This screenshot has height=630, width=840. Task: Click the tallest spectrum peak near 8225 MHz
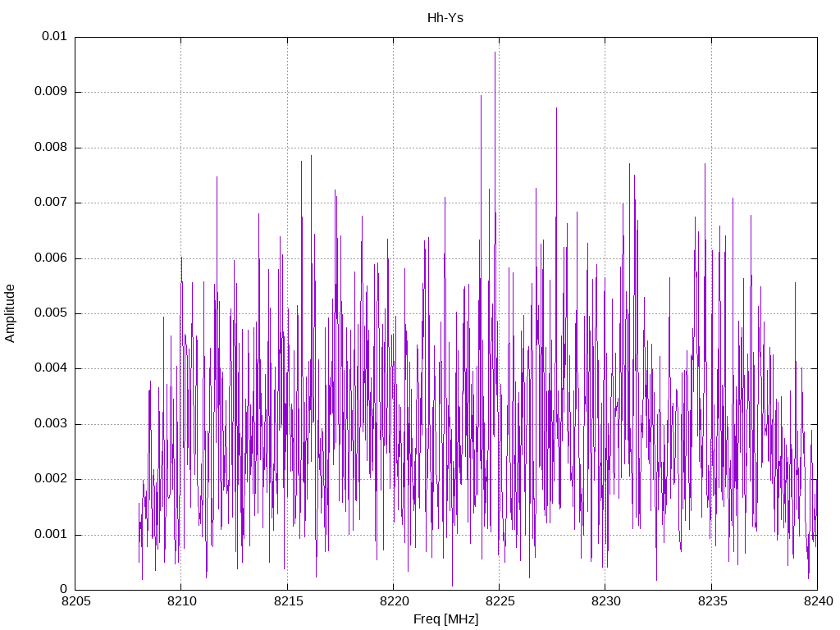495,53
